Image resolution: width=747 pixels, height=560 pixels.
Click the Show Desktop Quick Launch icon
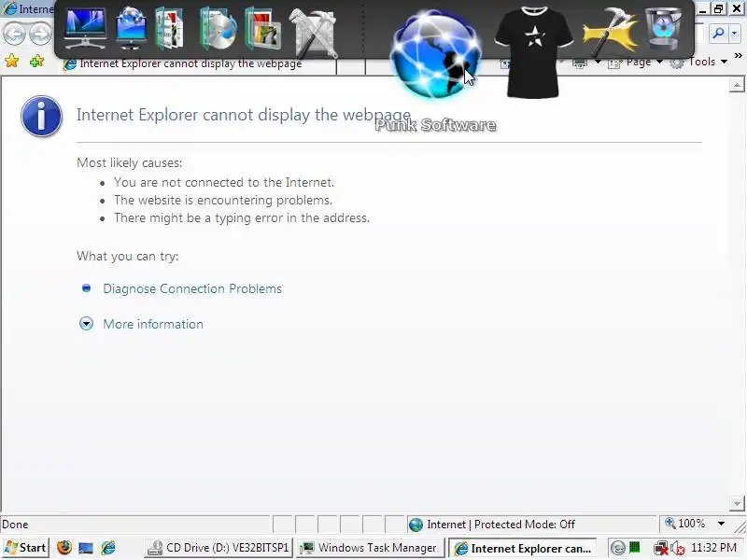[86, 548]
